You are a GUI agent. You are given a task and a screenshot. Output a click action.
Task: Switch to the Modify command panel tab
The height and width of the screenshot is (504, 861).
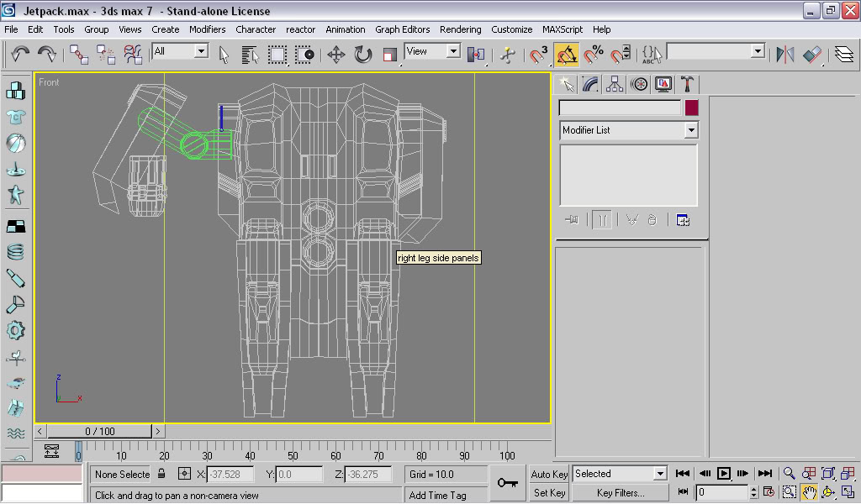click(x=590, y=84)
